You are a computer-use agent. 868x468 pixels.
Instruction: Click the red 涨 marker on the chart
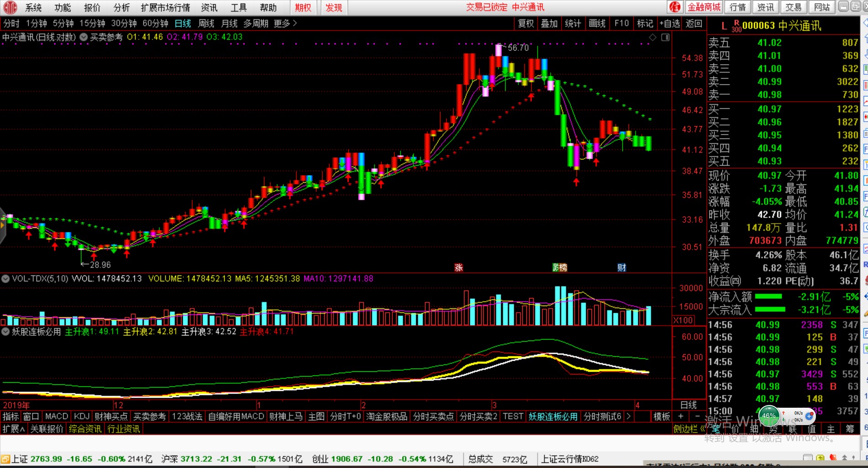(459, 268)
